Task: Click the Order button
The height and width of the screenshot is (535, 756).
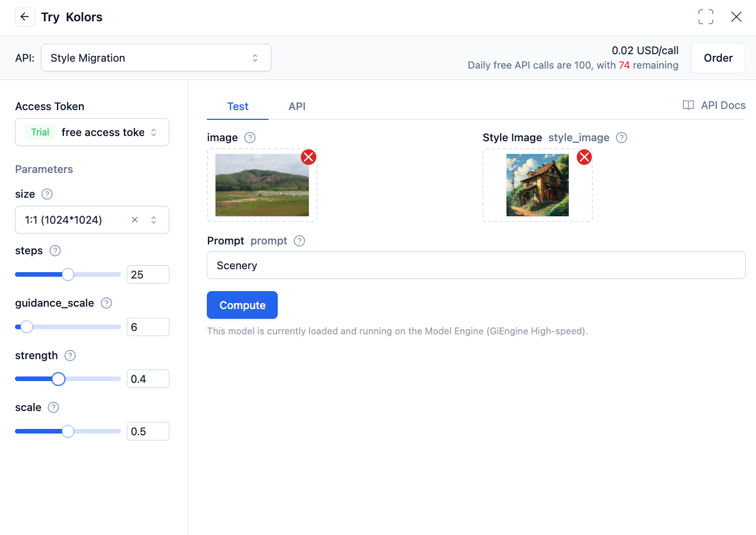Action: [717, 58]
